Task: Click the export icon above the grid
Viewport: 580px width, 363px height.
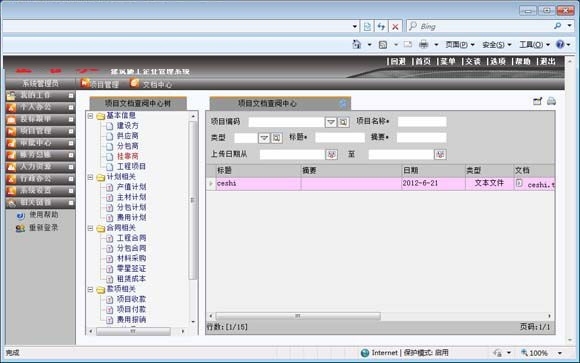Action: coord(537,101)
